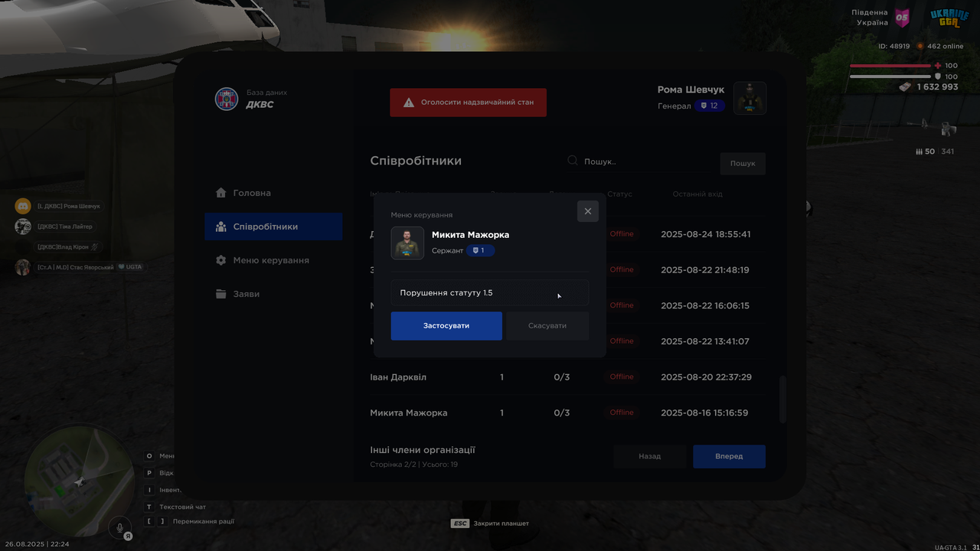980x551 pixels.
Task: Click the Південна Україна server name
Action: tap(871, 18)
